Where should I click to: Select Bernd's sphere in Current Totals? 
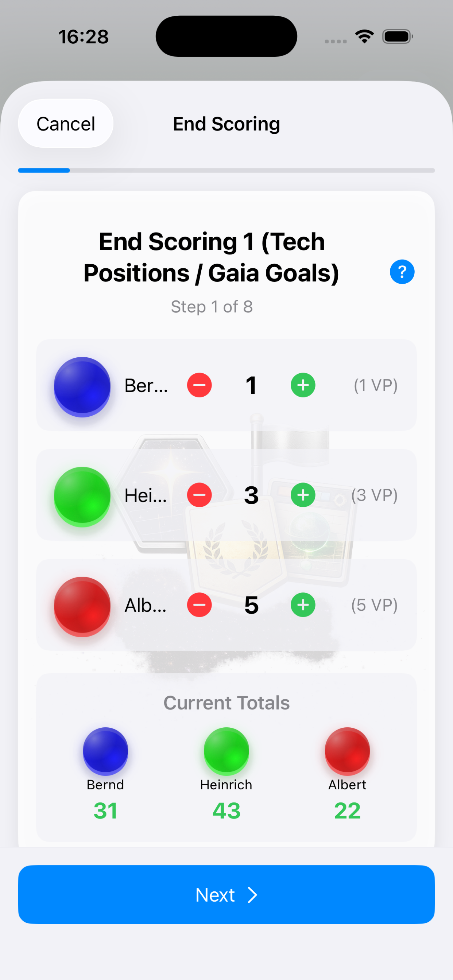pos(105,750)
